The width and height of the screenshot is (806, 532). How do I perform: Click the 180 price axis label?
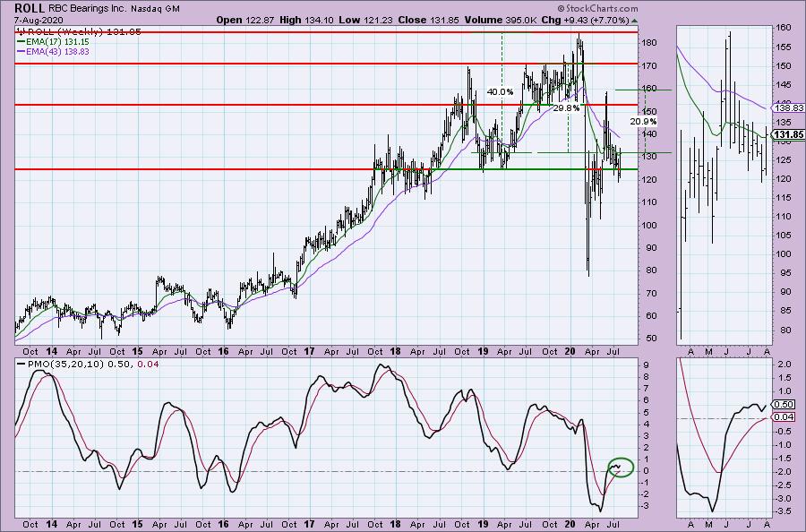point(650,43)
